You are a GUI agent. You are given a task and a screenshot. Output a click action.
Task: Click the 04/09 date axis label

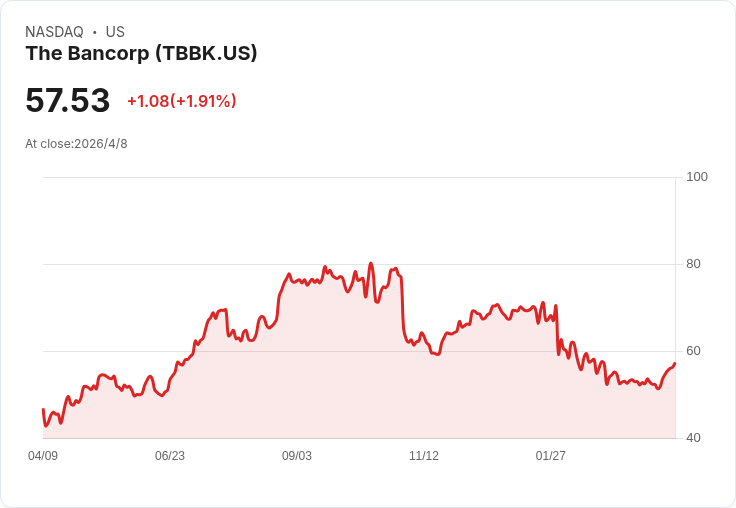[43, 456]
